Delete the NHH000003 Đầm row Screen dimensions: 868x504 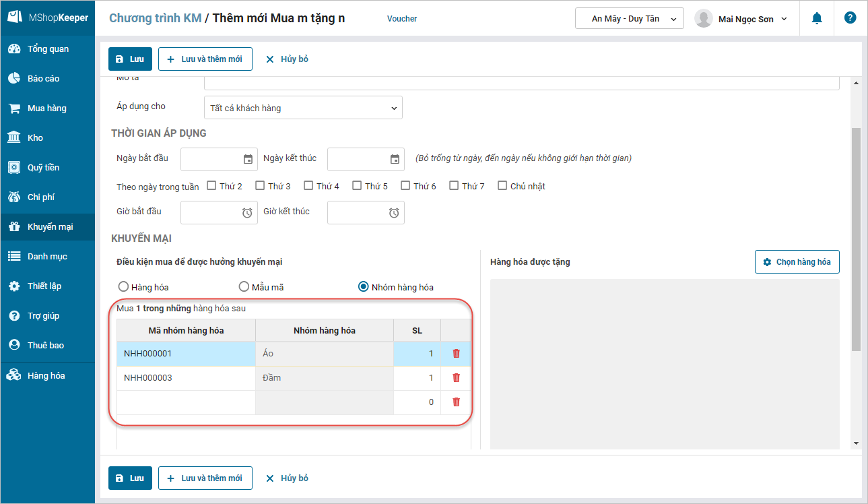456,378
